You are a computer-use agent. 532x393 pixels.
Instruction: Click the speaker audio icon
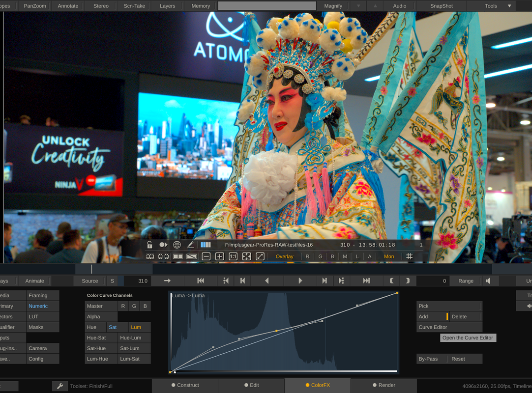(488, 281)
